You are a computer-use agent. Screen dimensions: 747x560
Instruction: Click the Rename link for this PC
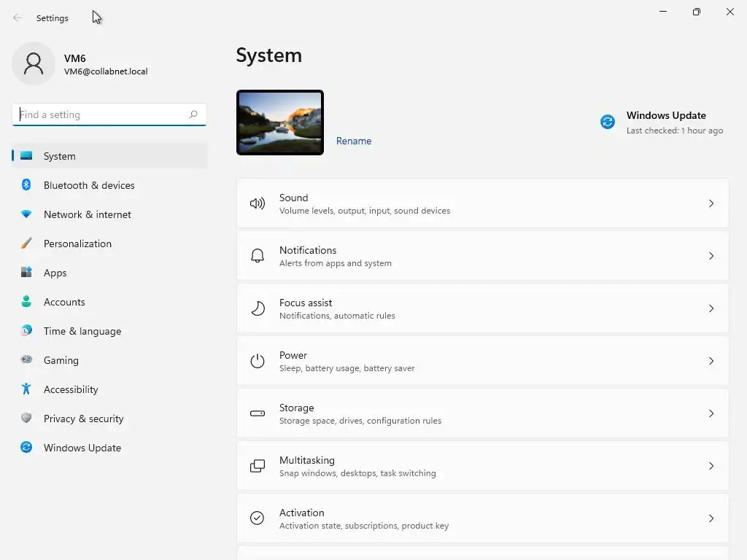click(354, 141)
